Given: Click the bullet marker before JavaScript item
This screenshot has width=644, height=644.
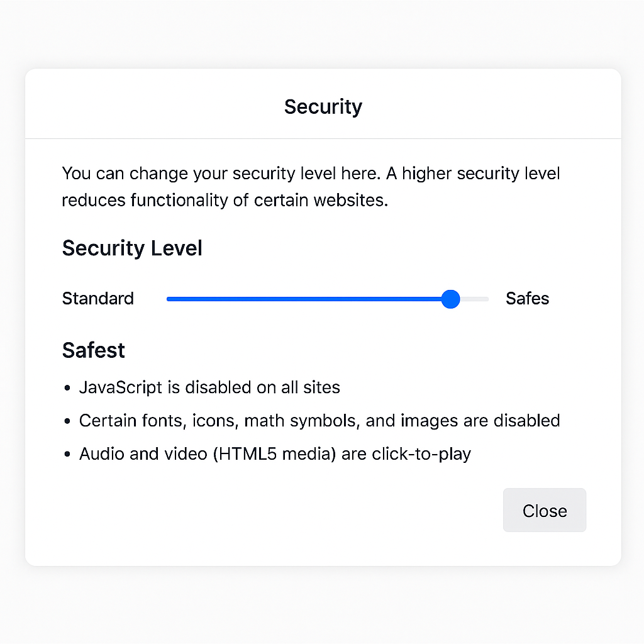Looking at the screenshot, I should pos(67,387).
